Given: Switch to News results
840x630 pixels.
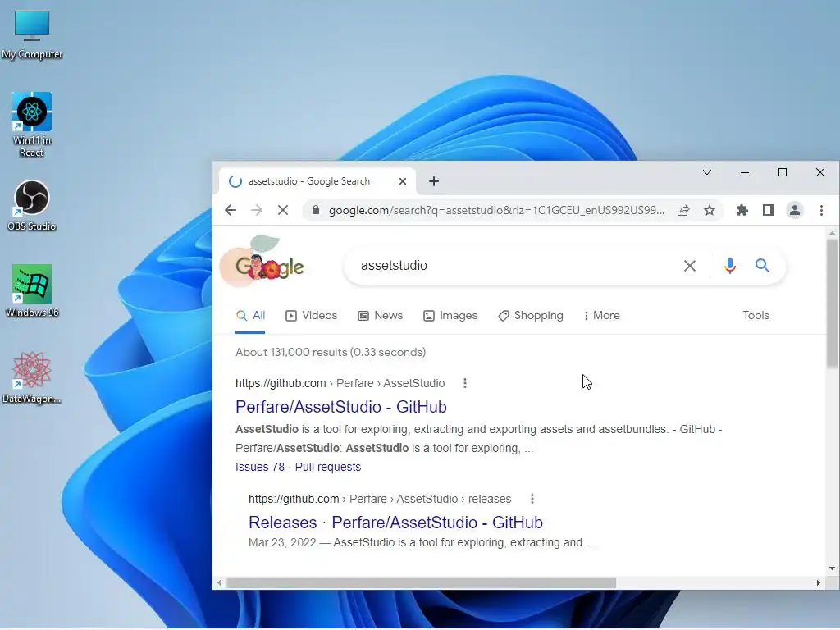Looking at the screenshot, I should [381, 316].
